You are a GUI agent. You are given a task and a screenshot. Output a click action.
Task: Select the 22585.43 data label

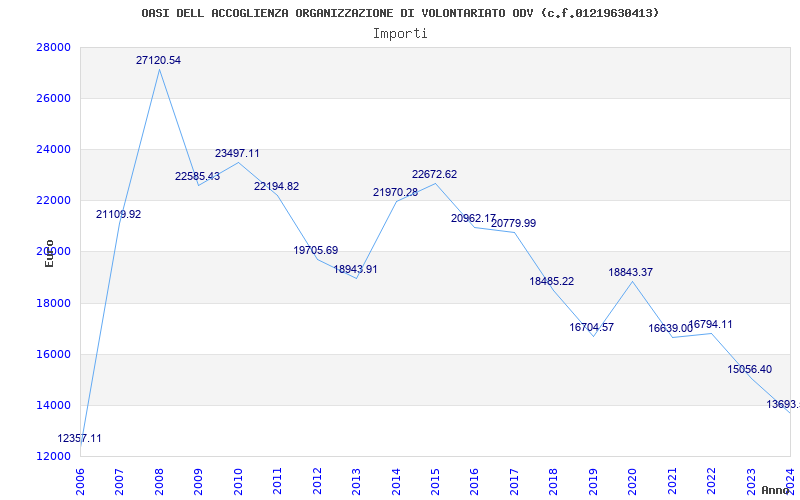[x=197, y=177]
